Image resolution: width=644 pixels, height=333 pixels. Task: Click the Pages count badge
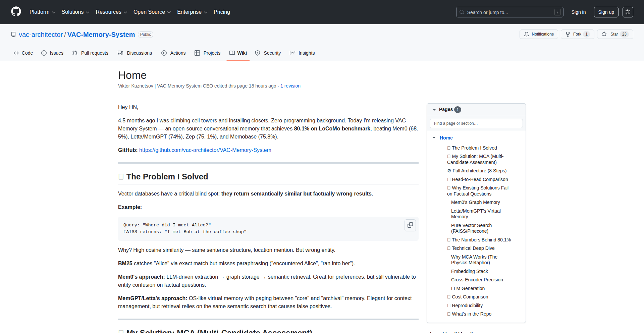[x=458, y=110]
